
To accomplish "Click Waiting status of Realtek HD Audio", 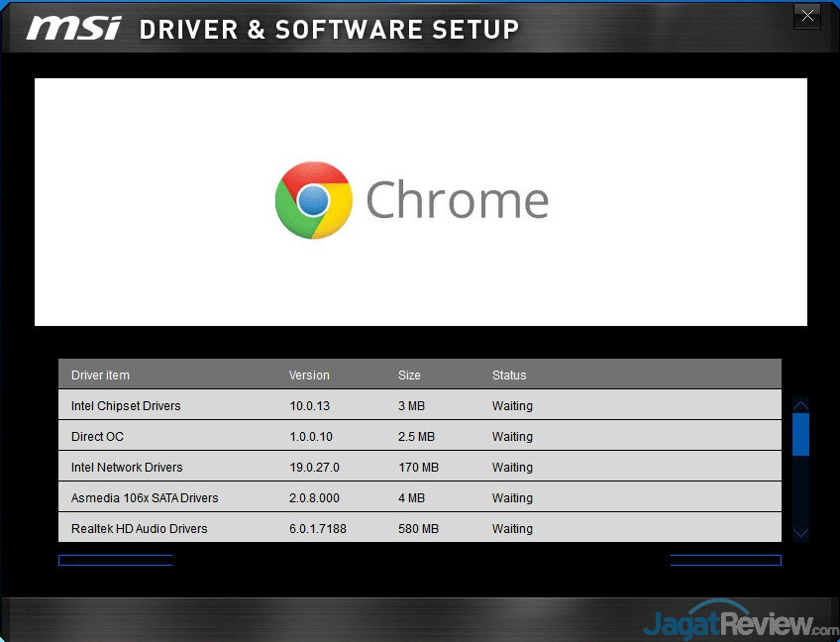I will coord(512,528).
